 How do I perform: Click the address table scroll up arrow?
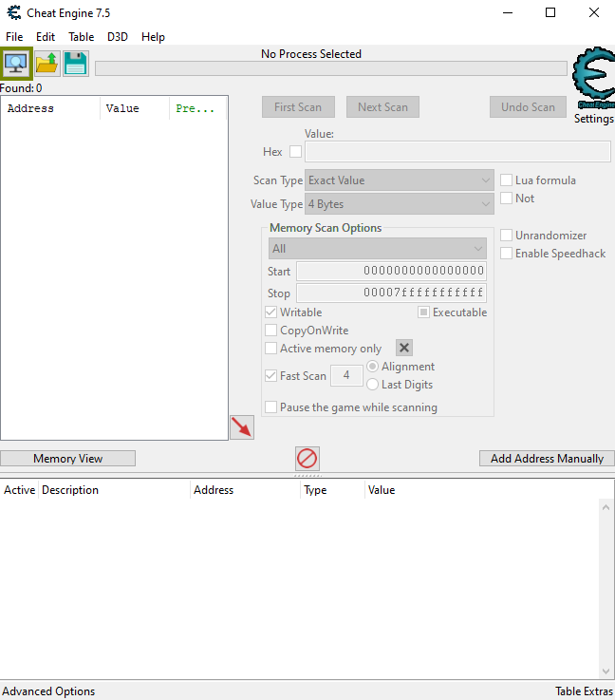point(606,507)
